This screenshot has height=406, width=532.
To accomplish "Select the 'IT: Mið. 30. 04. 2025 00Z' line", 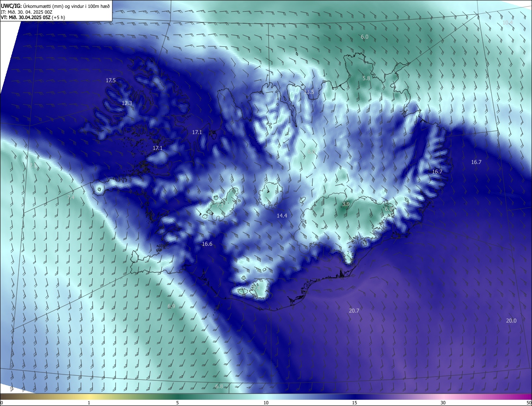I will click(x=26, y=12).
